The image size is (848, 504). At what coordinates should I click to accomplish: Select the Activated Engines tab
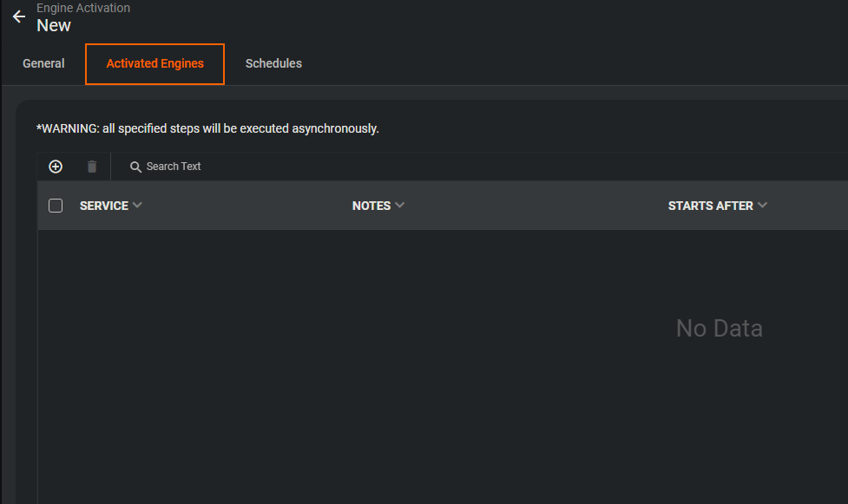tap(154, 63)
